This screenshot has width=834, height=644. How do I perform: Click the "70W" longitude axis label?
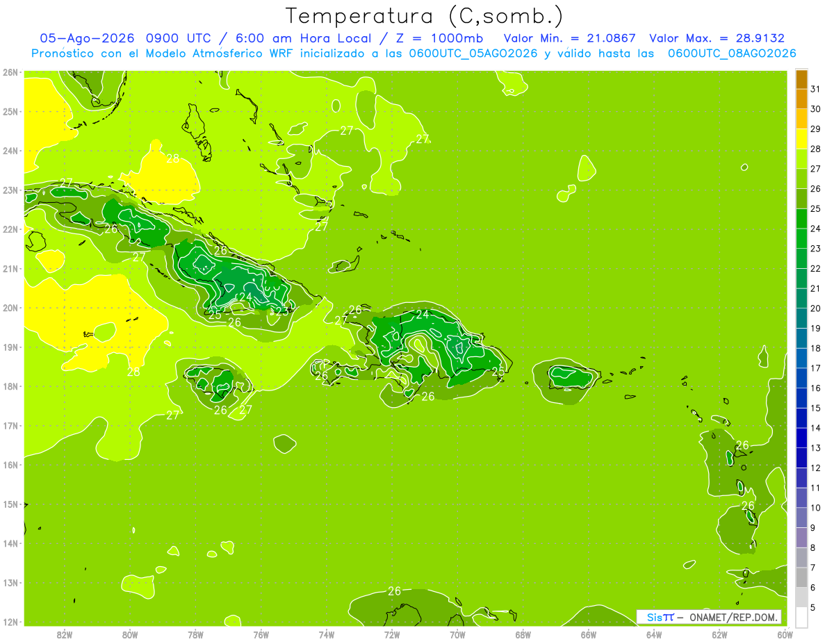pyautogui.click(x=457, y=634)
